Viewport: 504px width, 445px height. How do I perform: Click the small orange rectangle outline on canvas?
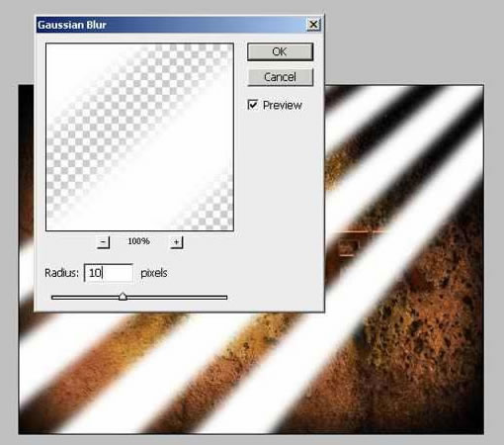347,247
